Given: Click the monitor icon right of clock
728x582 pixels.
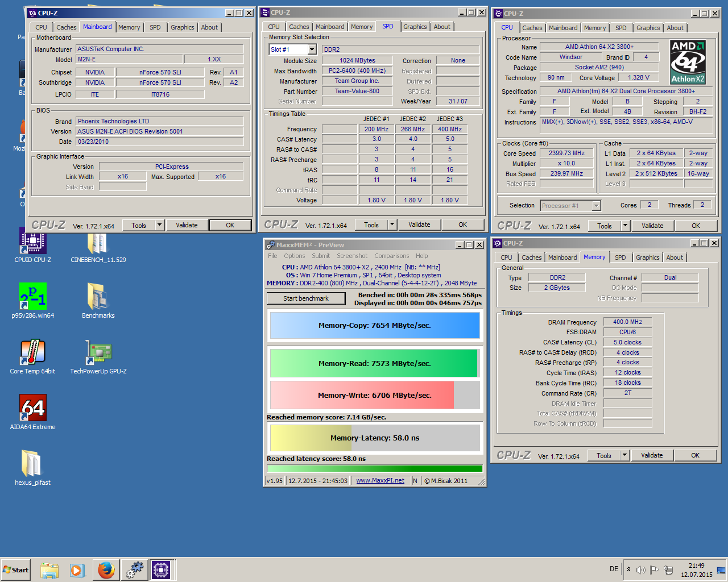Looking at the screenshot, I should click(x=721, y=569).
